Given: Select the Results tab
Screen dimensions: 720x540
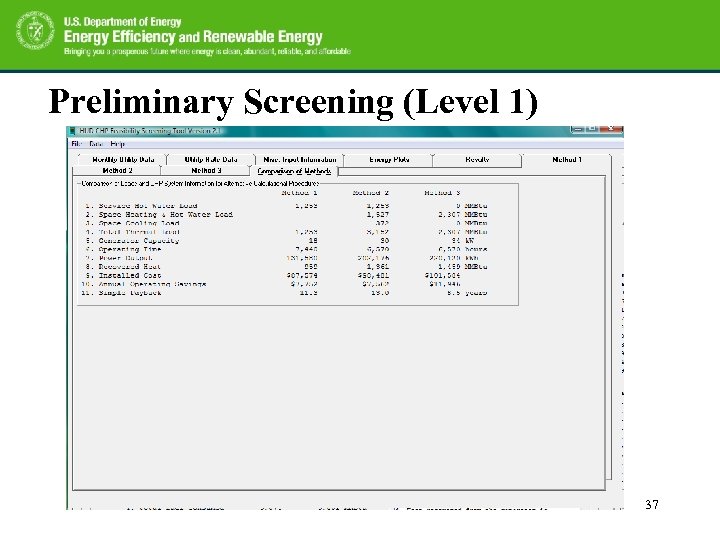Looking at the screenshot, I should 477,160.
